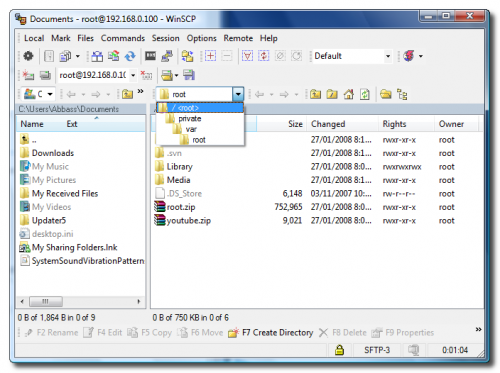
Task: Sort remote files by Changed column
Action: (x=343, y=124)
